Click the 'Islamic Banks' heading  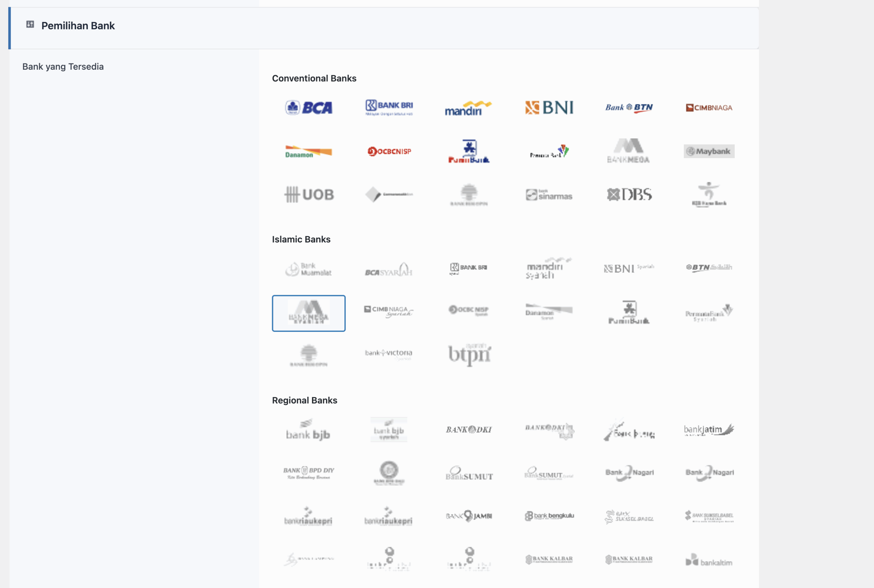coord(301,239)
